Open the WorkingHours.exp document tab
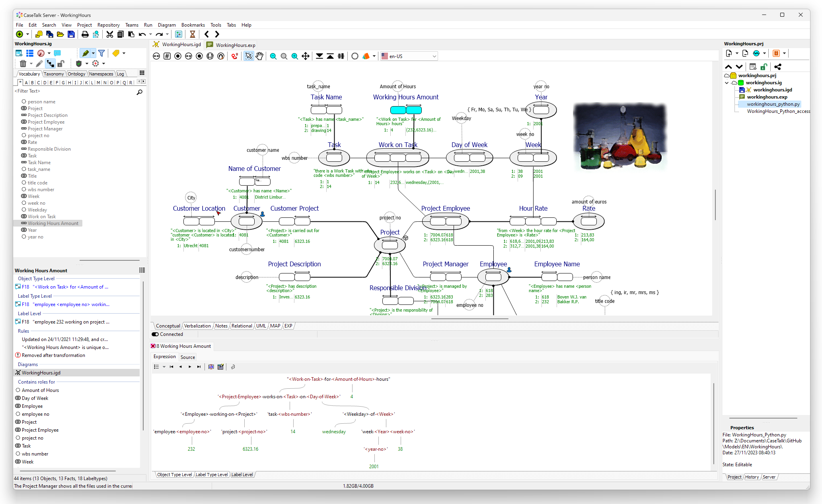 [231, 45]
